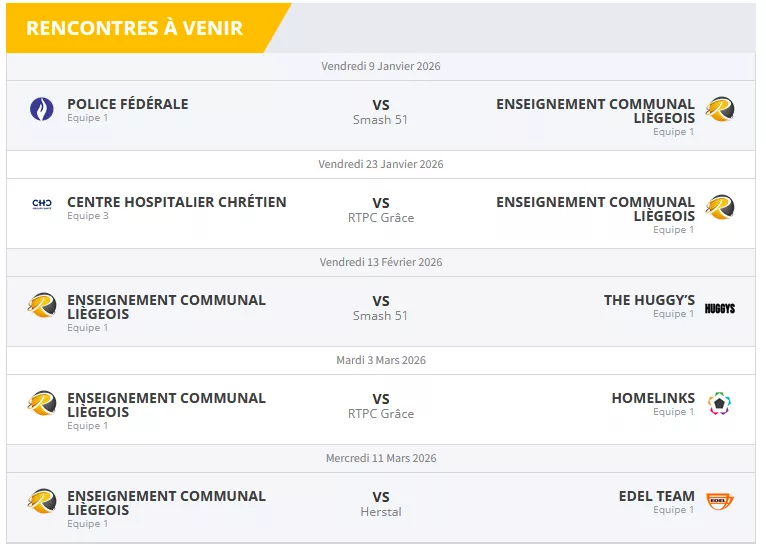Click Enseignement Communal logo in 9 Janvier match
This screenshot has height=549, width=766.
point(719,110)
